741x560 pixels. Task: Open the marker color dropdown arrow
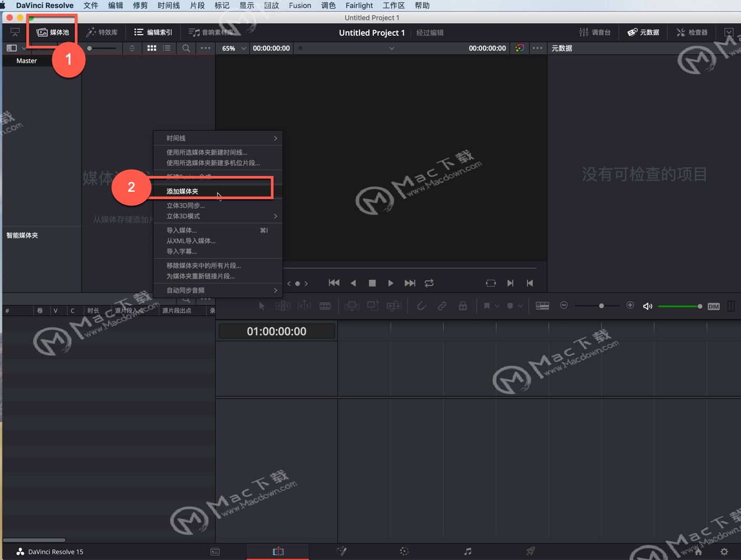click(x=520, y=306)
